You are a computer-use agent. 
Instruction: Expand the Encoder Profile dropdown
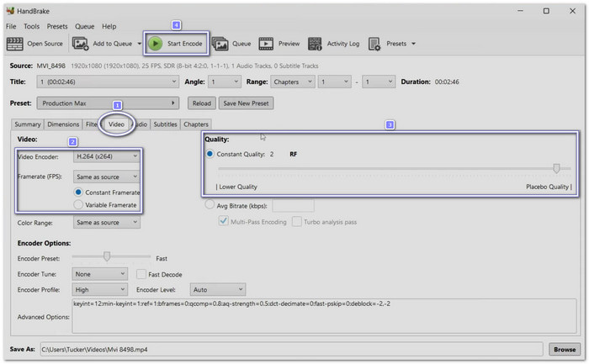(98, 289)
